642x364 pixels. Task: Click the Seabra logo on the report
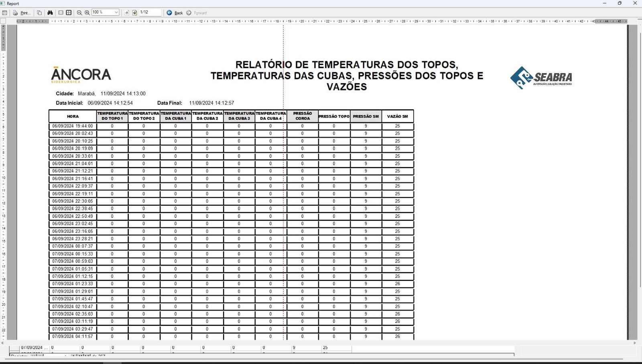click(541, 77)
